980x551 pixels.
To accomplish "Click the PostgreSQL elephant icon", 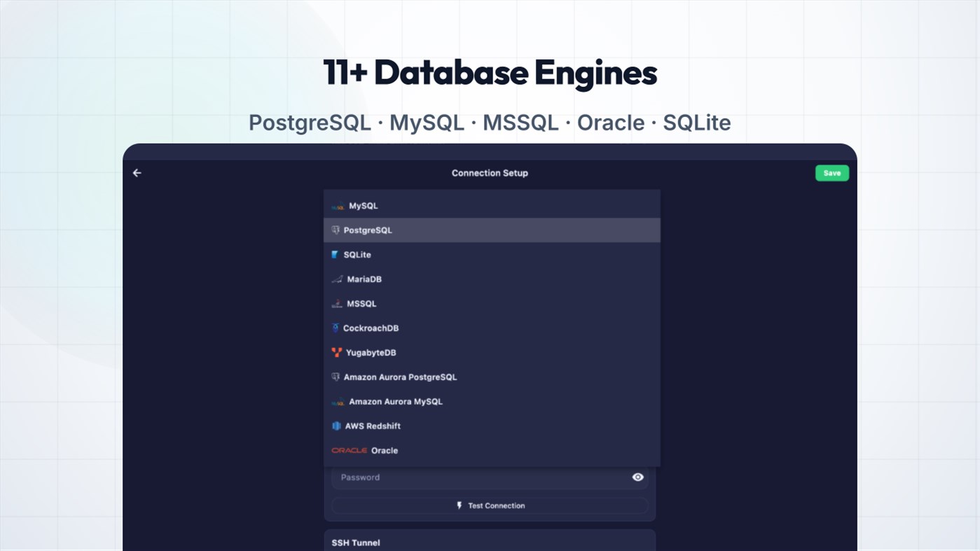I will point(336,230).
